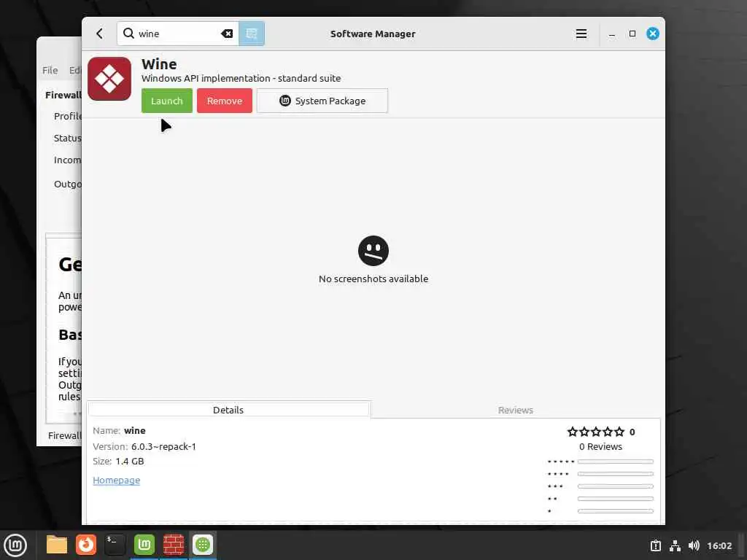Open Edit menu in Firewall window
The image size is (747, 560).
75,71
